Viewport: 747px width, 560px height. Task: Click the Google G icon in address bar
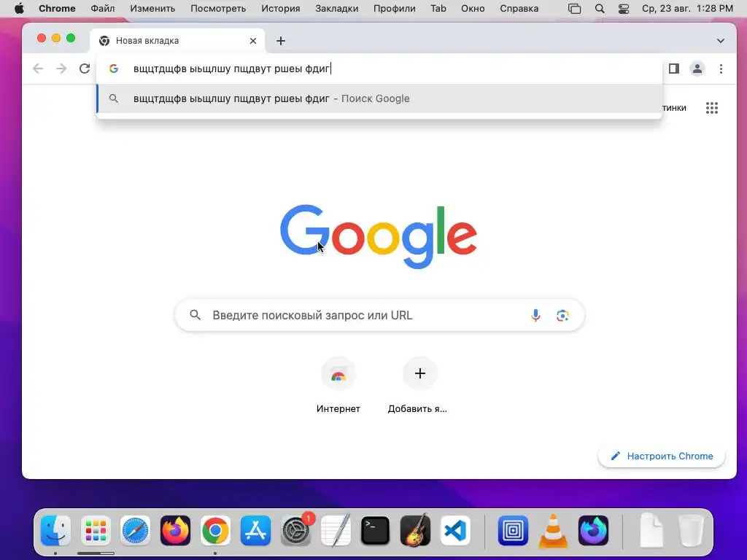tap(113, 69)
